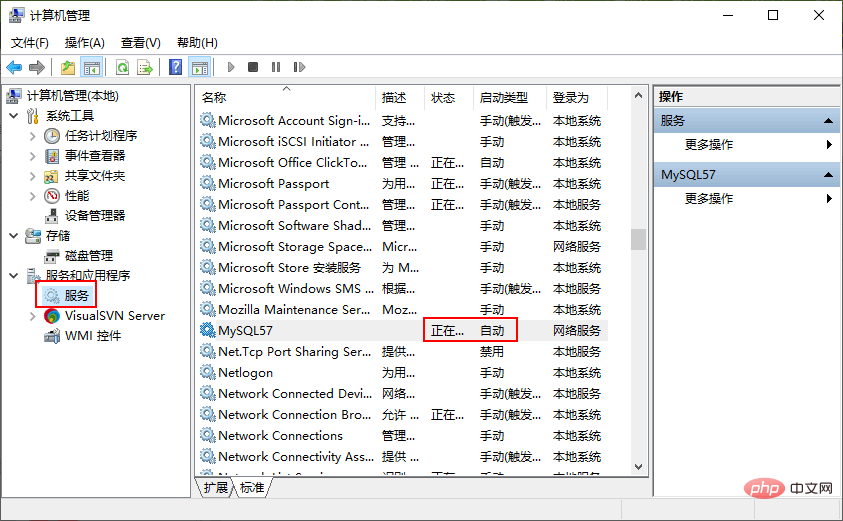Select Microsoft Store 安装服务 row
This screenshot has height=521, width=843.
(403, 267)
